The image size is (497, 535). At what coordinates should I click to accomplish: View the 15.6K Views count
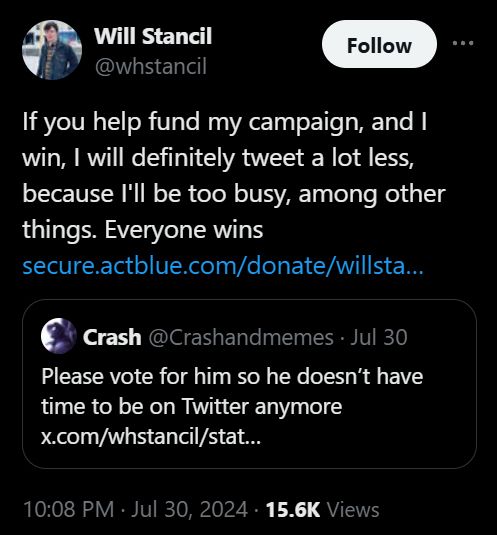click(322, 509)
